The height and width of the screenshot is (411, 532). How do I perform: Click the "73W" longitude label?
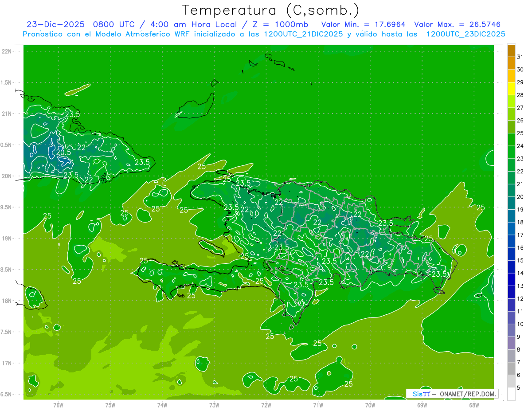214,405
